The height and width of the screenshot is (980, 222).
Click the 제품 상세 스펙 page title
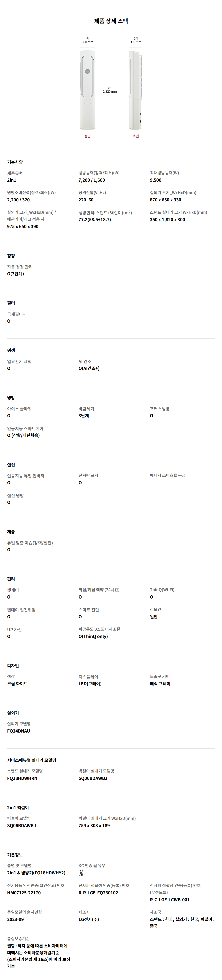[111, 21]
